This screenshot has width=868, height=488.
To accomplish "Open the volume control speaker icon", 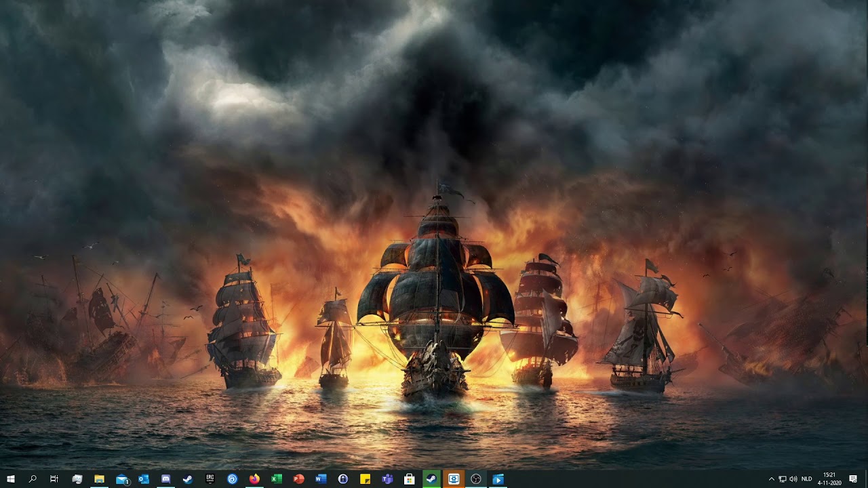I will tap(793, 479).
